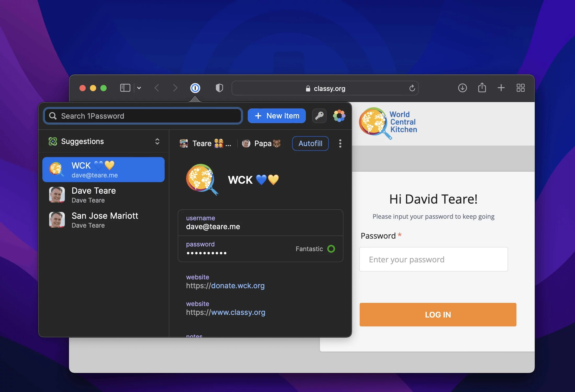Click the colorful Photos/profile icon top right
Viewport: 575px width, 392px height.
[340, 115]
